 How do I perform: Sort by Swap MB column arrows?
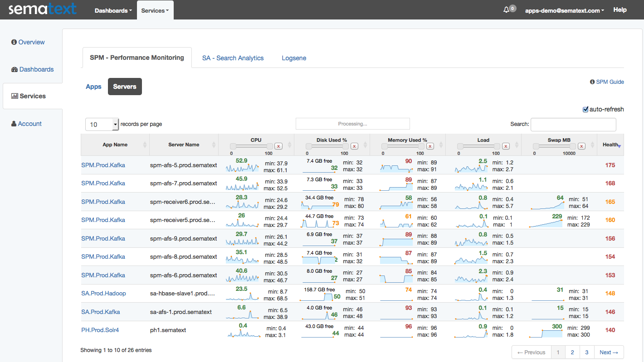click(x=593, y=145)
